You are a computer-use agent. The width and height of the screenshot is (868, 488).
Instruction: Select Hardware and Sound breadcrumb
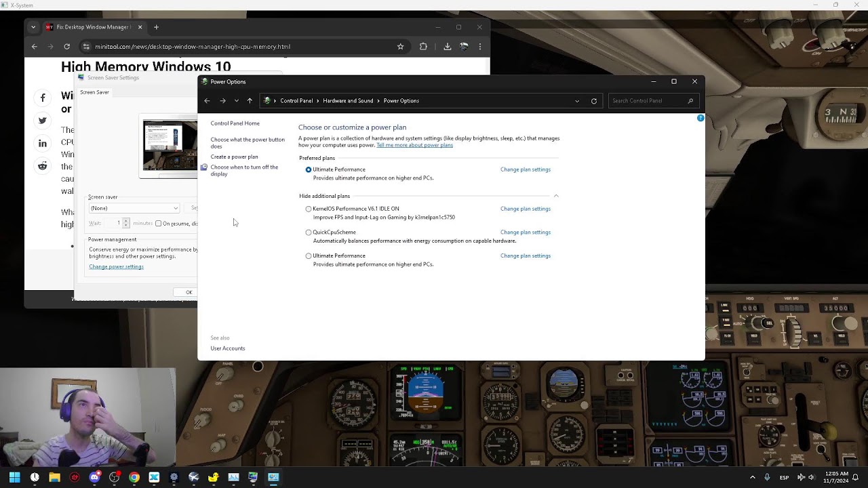[348, 101]
